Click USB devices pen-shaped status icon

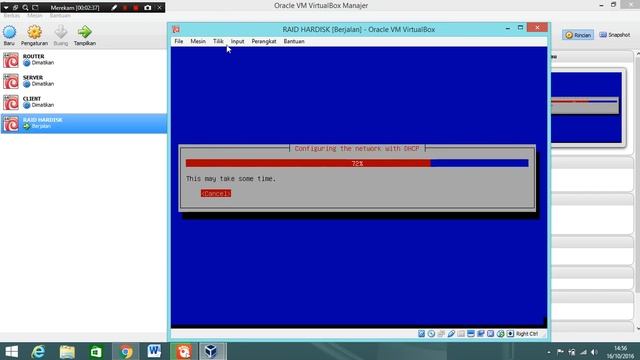click(x=451, y=334)
